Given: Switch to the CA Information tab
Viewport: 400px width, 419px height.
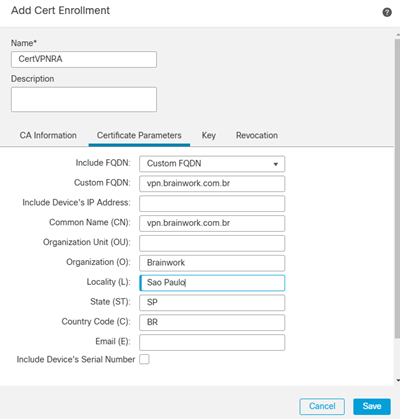Looking at the screenshot, I should [x=48, y=135].
